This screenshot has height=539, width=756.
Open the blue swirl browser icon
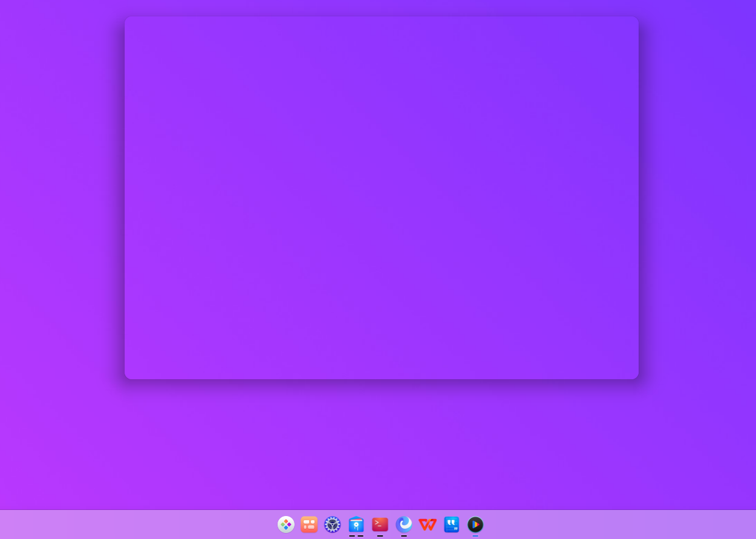pyautogui.click(x=404, y=524)
